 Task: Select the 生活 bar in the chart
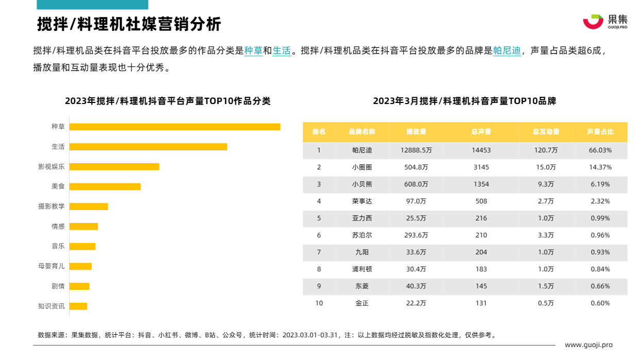tap(148, 147)
